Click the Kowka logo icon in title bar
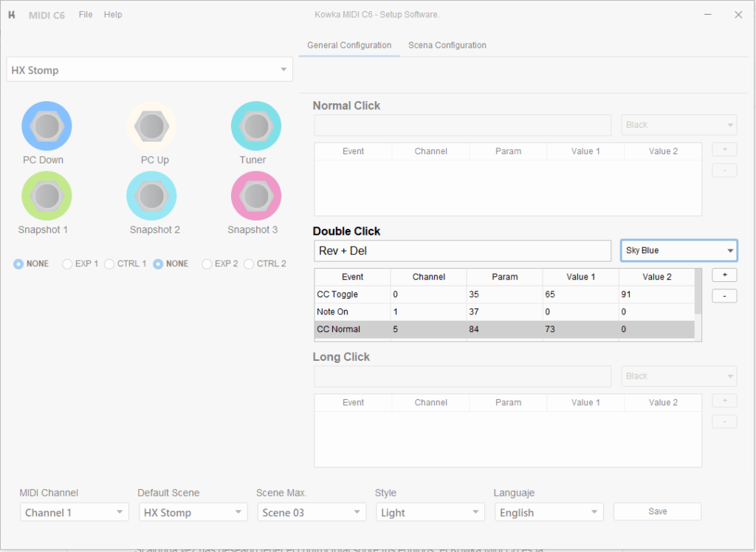The image size is (756, 552). (12, 15)
